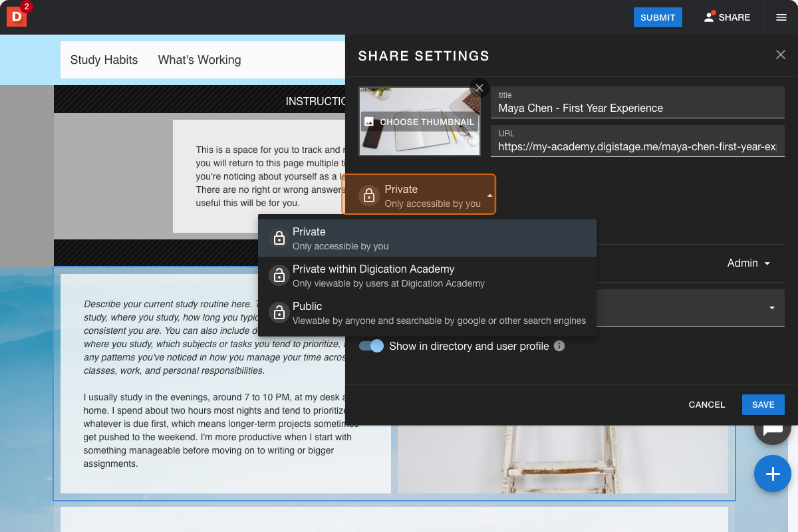Image resolution: width=798 pixels, height=532 pixels.
Task: Click the blue plus add button
Action: tap(772, 473)
